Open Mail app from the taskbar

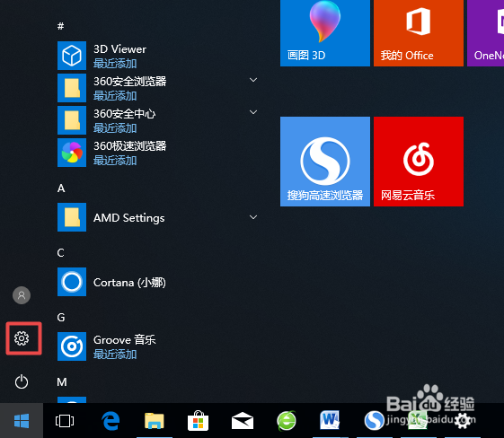pyautogui.click(x=243, y=421)
